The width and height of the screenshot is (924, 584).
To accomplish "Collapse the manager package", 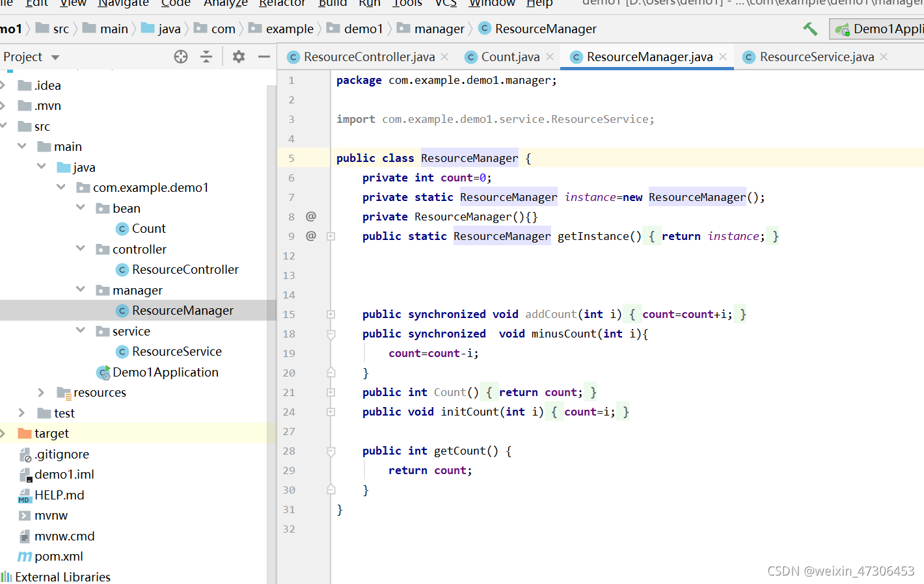I will pyautogui.click(x=81, y=289).
